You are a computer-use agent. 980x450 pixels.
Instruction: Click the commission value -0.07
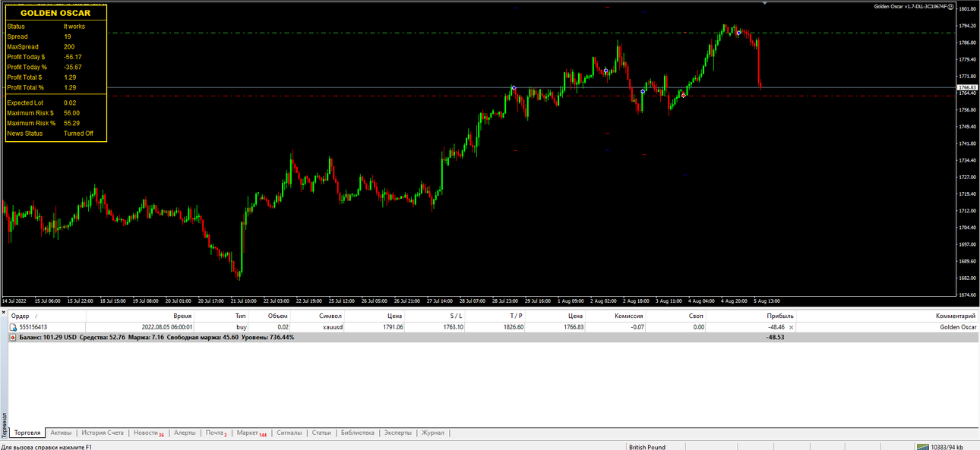(x=636, y=327)
